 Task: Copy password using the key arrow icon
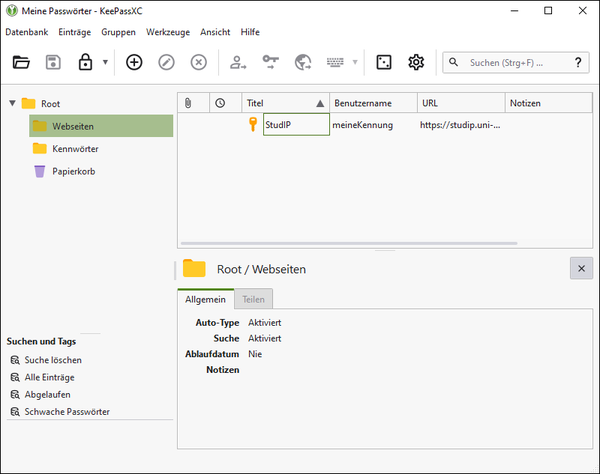tap(271, 62)
